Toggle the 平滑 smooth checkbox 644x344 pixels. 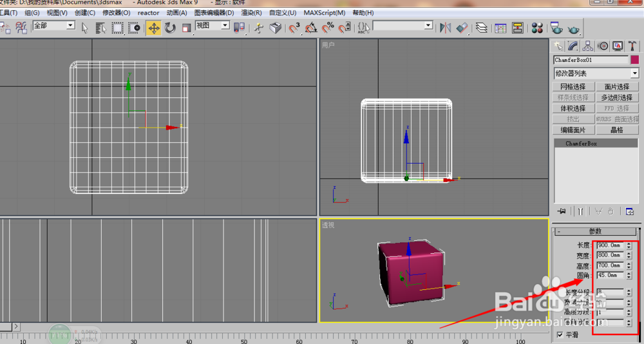click(560, 334)
